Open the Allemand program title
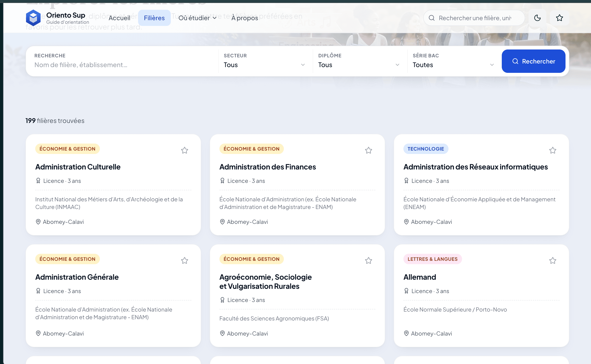The image size is (591, 364). point(420,277)
